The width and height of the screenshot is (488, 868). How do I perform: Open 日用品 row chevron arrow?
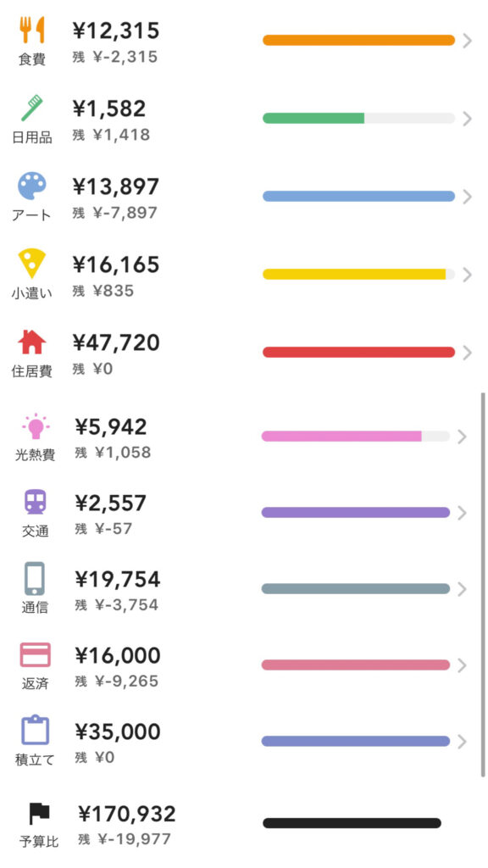click(x=467, y=119)
